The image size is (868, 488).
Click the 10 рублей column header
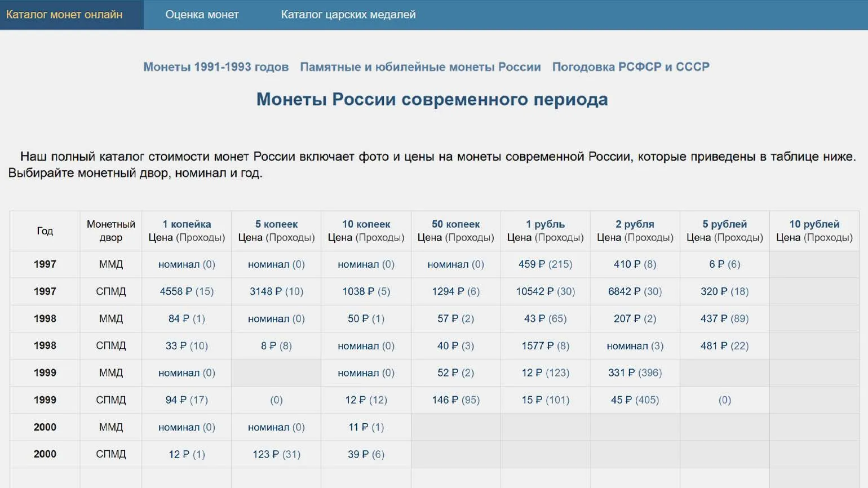click(x=814, y=224)
